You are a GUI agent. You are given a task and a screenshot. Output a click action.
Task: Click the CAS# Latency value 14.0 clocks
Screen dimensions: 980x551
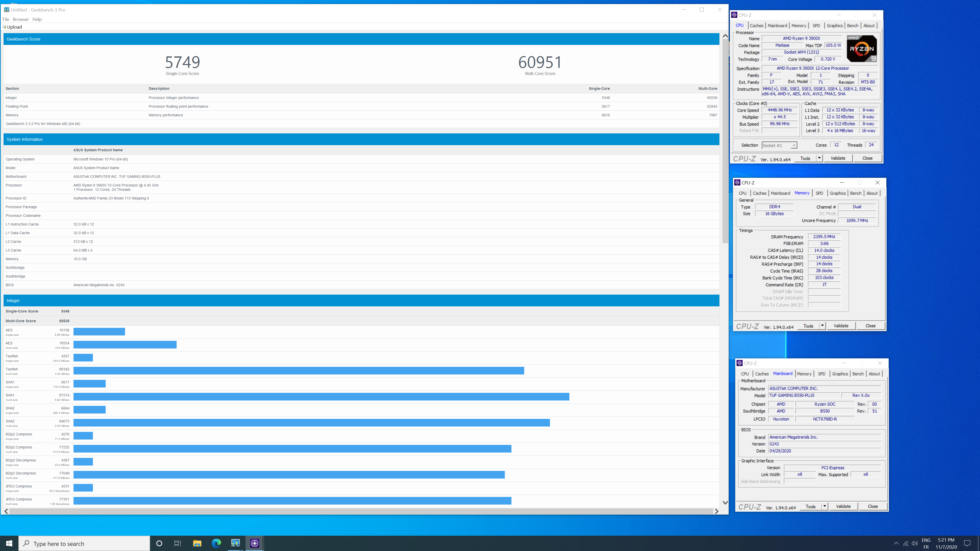[x=824, y=250]
